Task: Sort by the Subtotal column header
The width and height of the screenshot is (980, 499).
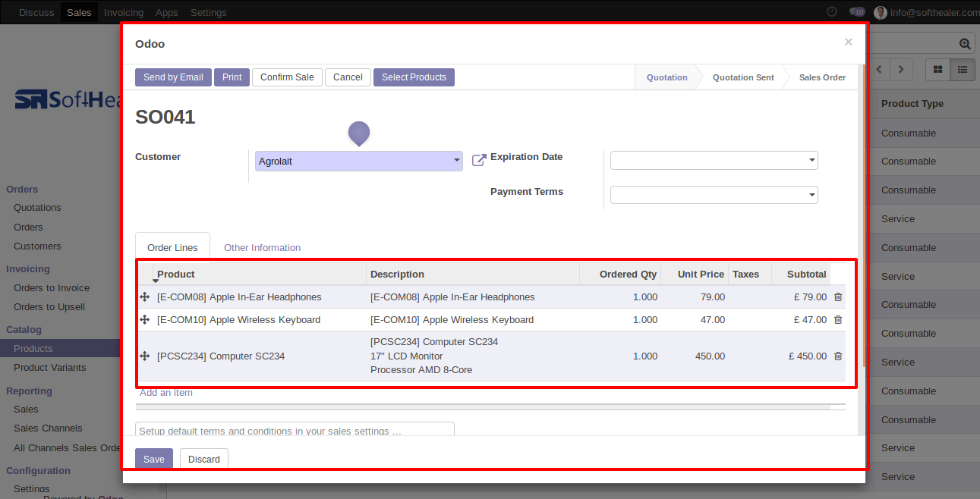Action: coord(801,274)
